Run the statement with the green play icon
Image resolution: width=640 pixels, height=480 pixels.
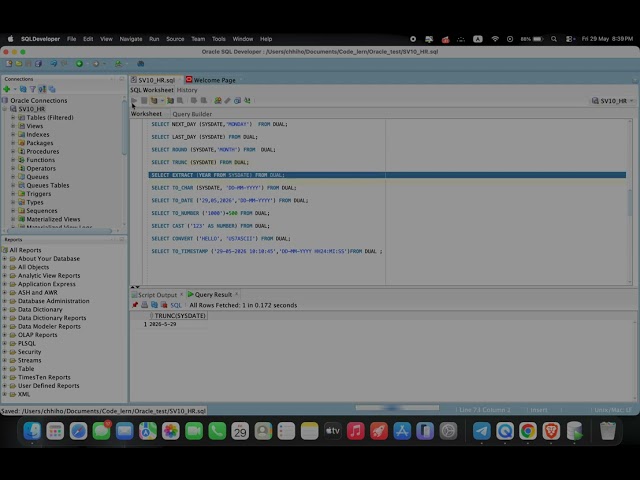click(134, 100)
